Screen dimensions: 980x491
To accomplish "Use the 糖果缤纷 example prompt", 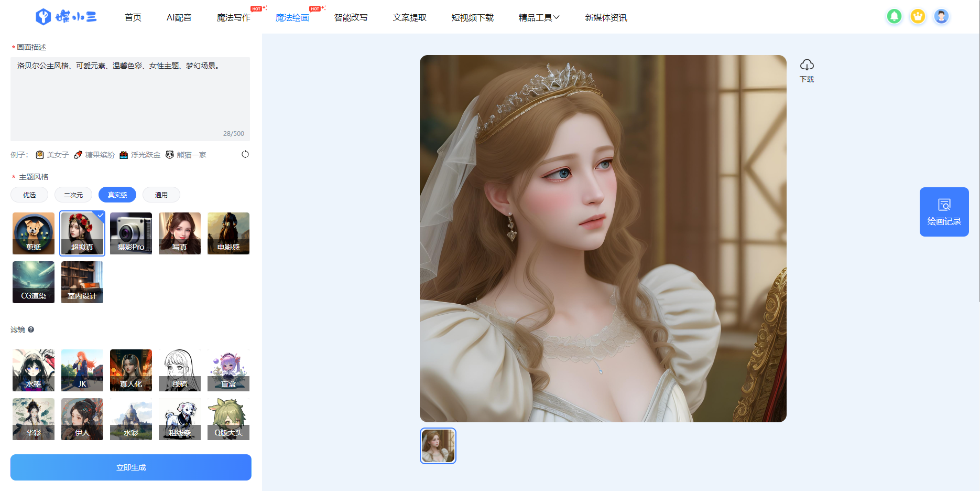I will coord(94,155).
